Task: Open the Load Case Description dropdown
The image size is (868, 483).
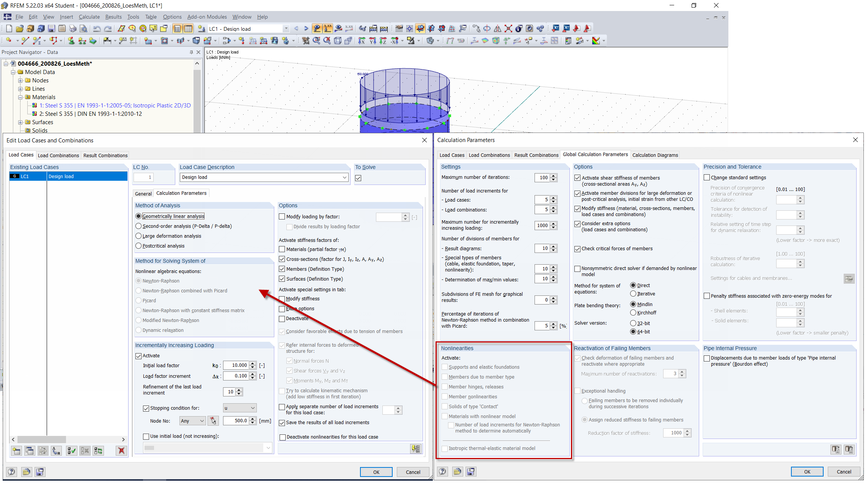Action: click(x=344, y=177)
